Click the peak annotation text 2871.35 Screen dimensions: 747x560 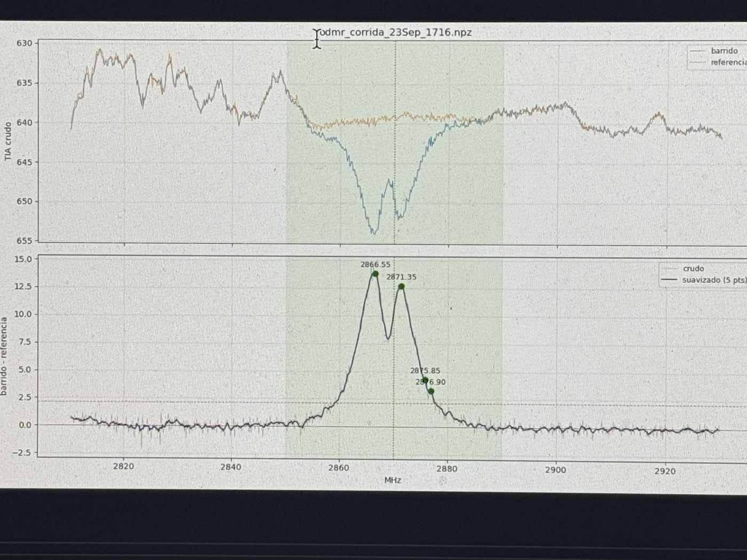pyautogui.click(x=401, y=277)
